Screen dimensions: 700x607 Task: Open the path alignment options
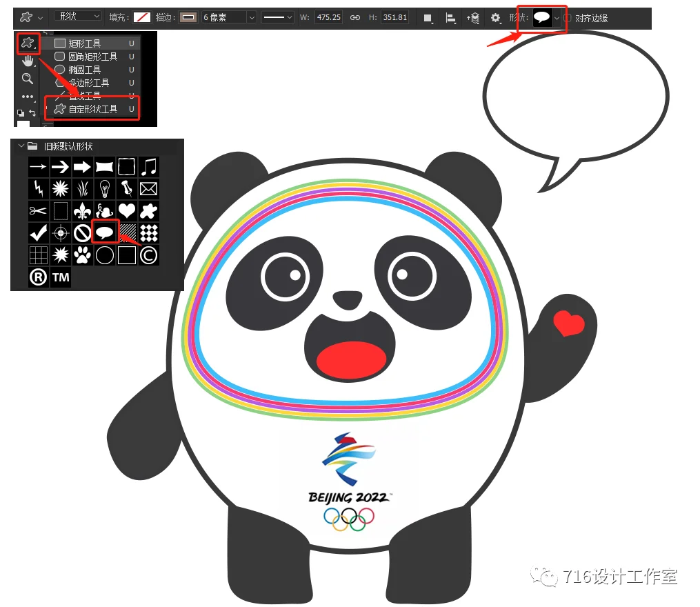coord(451,18)
